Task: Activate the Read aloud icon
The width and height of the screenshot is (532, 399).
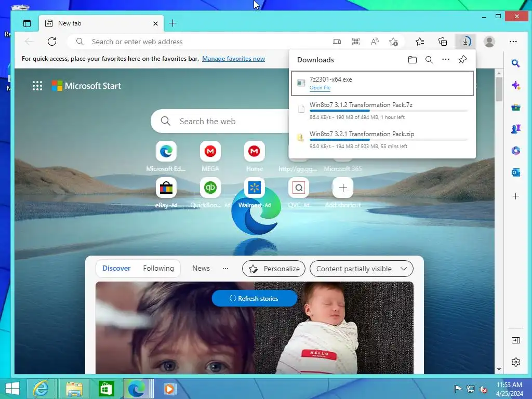Action: (375, 42)
